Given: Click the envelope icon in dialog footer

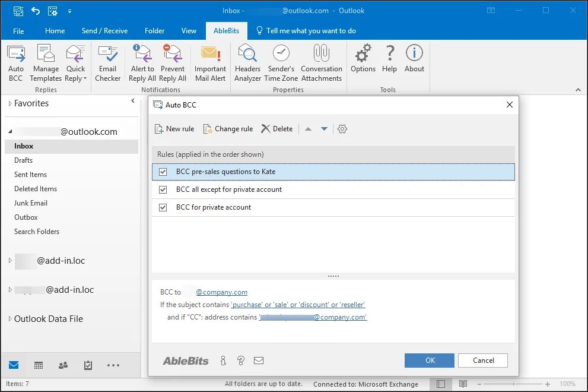Looking at the screenshot, I should (x=259, y=361).
